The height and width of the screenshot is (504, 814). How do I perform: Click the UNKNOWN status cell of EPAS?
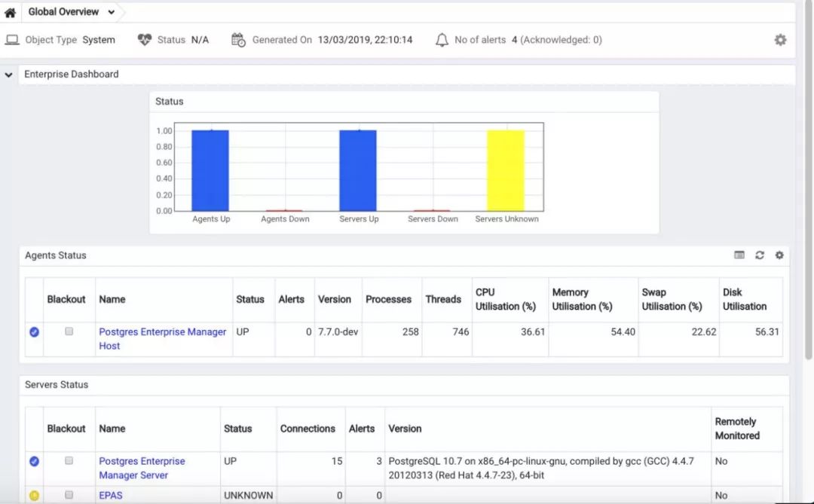coord(248,495)
